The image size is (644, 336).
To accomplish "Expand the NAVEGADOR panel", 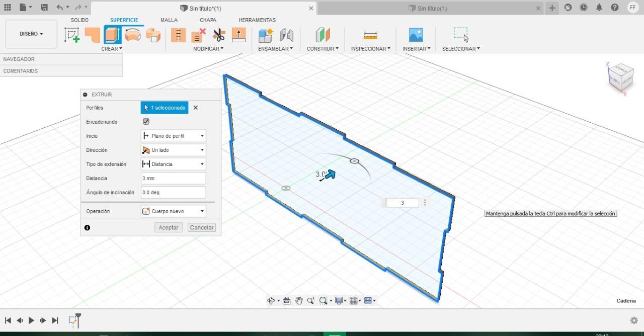I will click(61, 59).
